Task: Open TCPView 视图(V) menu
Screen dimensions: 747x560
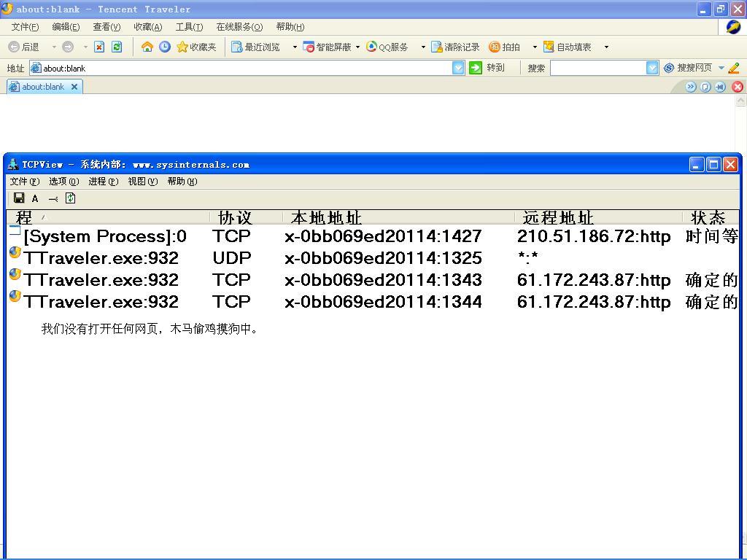Action: [143, 181]
